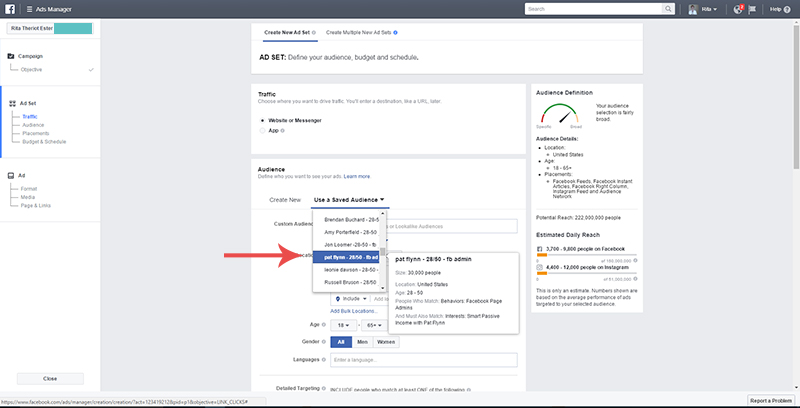This screenshot has width=800, height=408.
Task: Click the Facebook daily reach bar
Action: 586,255
